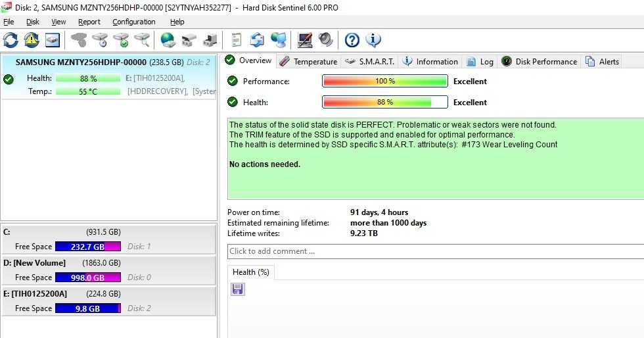Viewport: 644px width, 338px height.
Task: Switch to the S.M.A.R.T. tab
Action: pyautogui.click(x=369, y=61)
